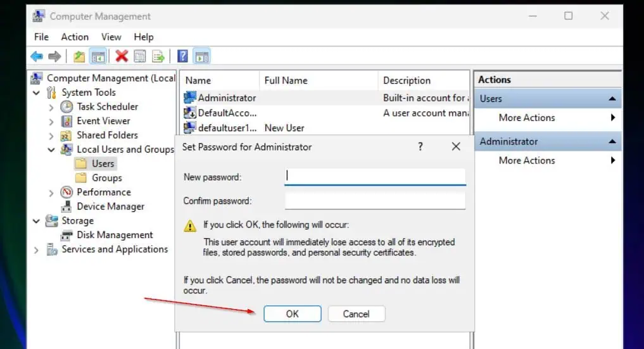Focus the New password field
The image size is (644, 349).
click(x=375, y=177)
